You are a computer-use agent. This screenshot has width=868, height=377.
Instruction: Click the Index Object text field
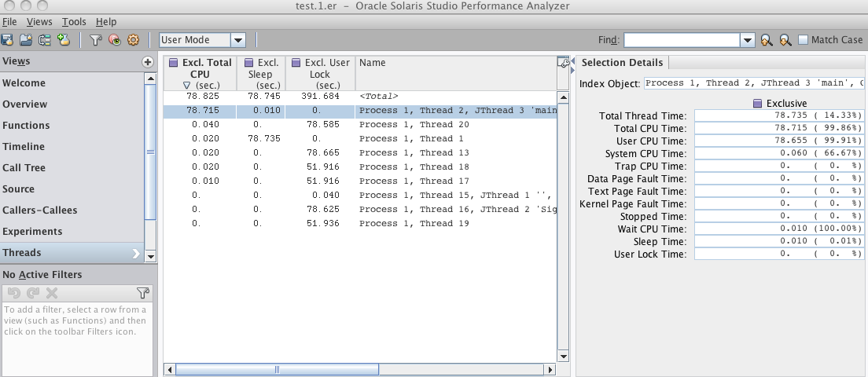point(753,83)
